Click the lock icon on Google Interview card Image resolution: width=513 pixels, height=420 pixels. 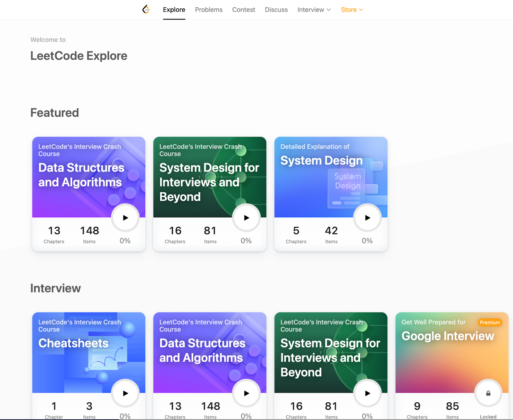click(488, 393)
